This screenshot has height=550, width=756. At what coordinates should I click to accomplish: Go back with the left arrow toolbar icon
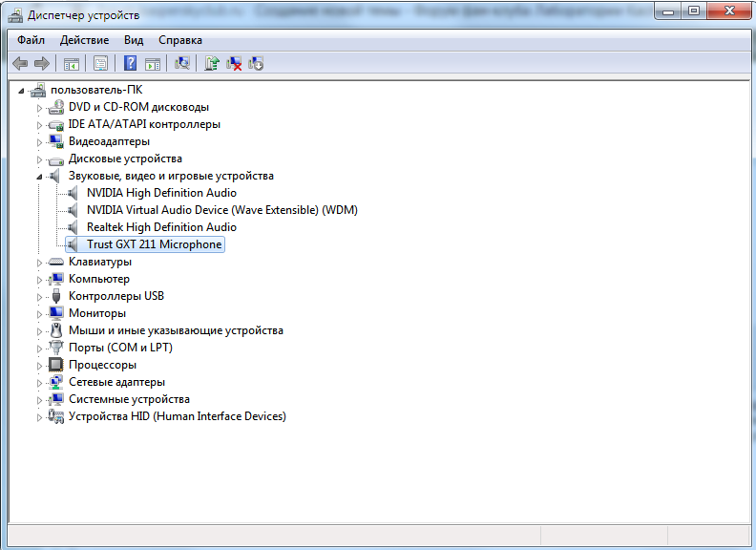tap(20, 63)
